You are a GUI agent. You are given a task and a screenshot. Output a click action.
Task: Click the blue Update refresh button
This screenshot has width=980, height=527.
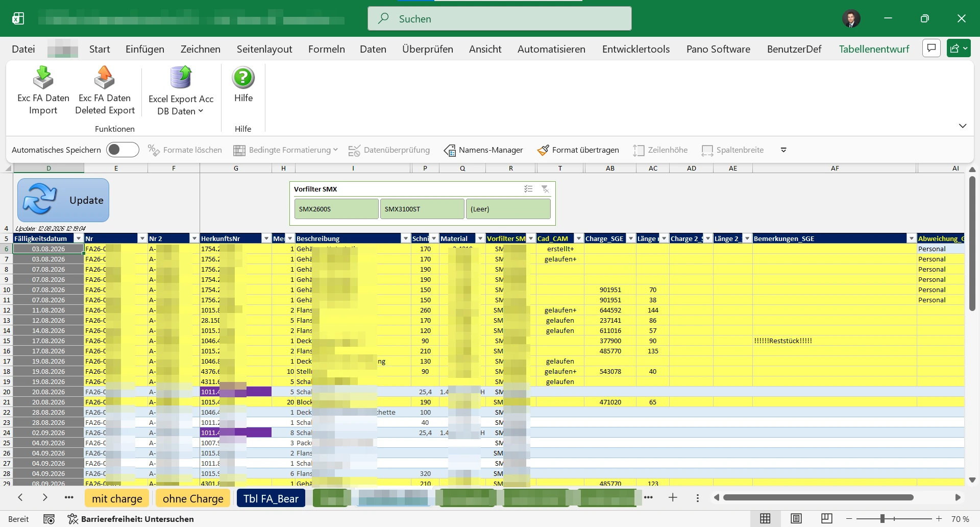click(63, 200)
